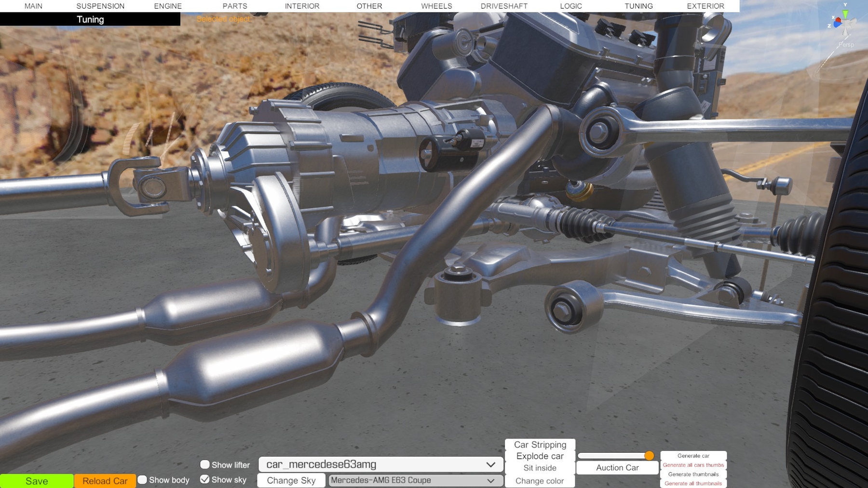This screenshot has height=488, width=868.
Task: Uncheck the Show sky checkbox
Action: 205,479
